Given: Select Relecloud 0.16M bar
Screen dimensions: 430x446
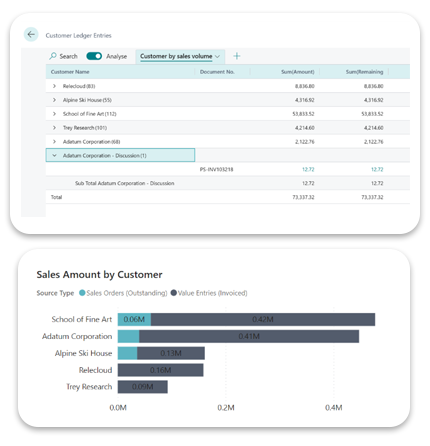Looking at the screenshot, I should coord(160,370).
